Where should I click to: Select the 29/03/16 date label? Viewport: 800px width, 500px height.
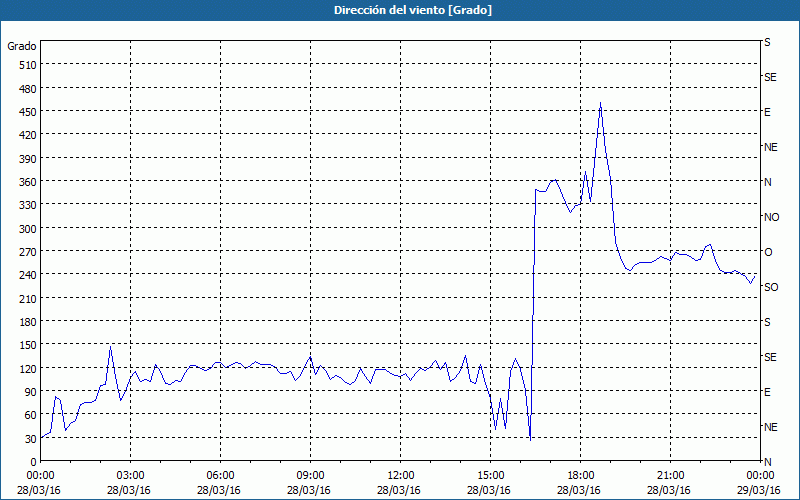pos(759,490)
